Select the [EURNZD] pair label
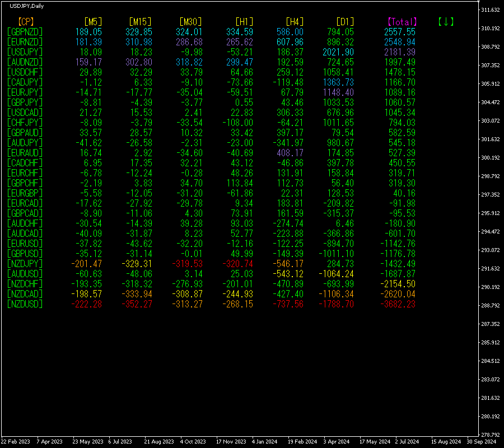Image resolution: width=504 pixels, height=448 pixels. click(25, 42)
